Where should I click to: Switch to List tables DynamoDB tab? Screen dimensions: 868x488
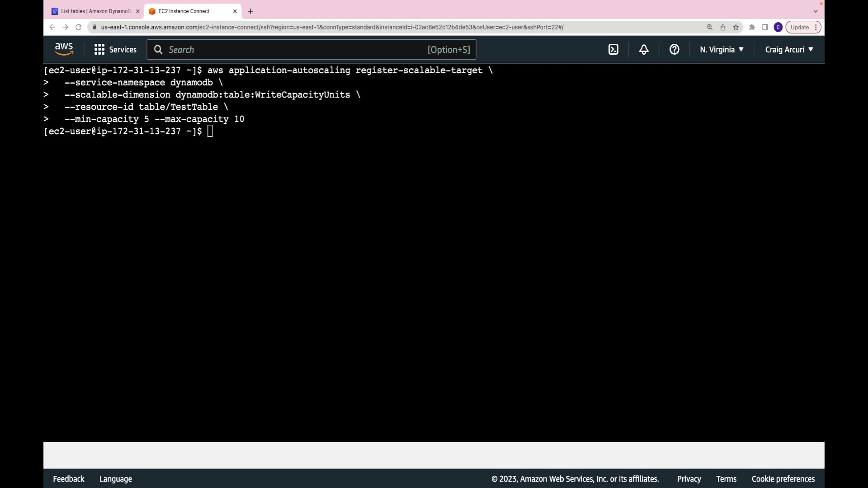95,11
